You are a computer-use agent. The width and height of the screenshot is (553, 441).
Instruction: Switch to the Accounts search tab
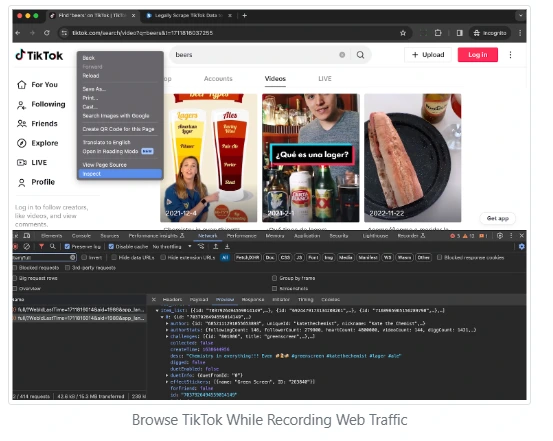tap(218, 79)
